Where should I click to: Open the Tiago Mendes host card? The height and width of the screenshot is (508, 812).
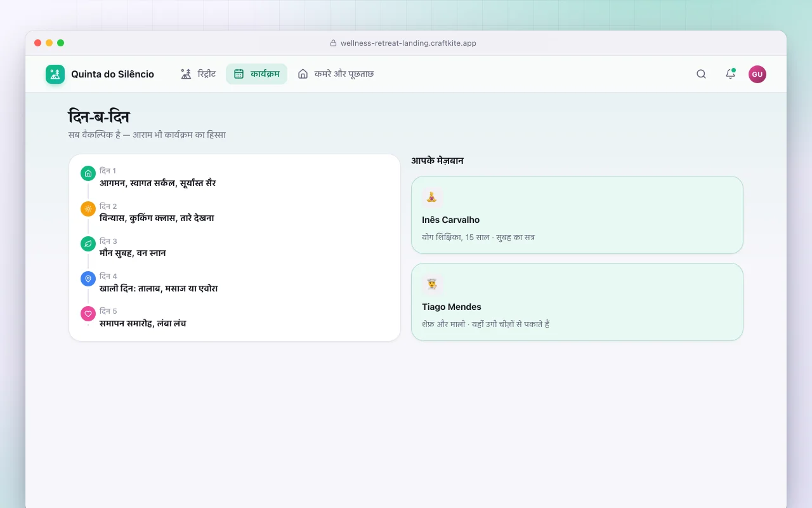click(577, 302)
